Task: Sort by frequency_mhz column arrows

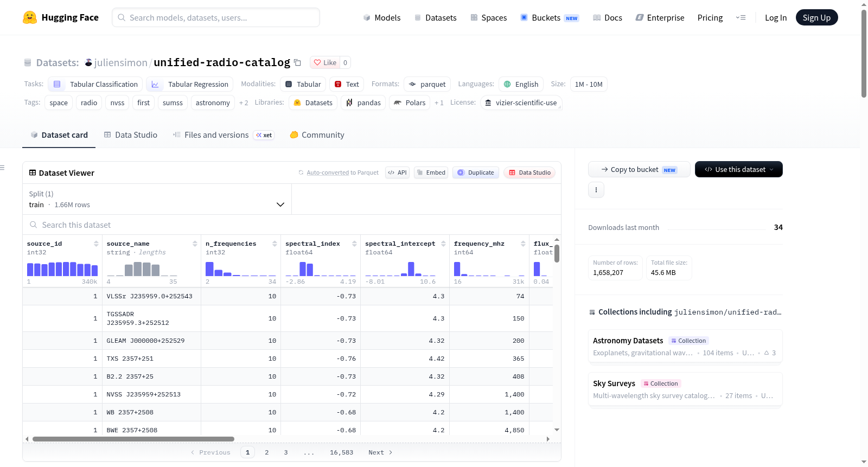Action: (523, 244)
